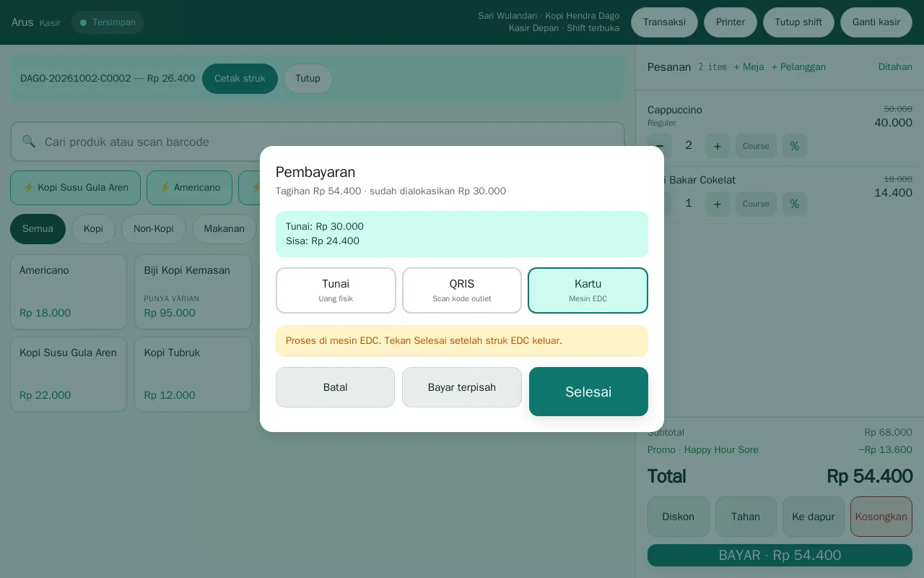Click + Pelanggan link
924x578 pixels.
pyautogui.click(x=798, y=67)
